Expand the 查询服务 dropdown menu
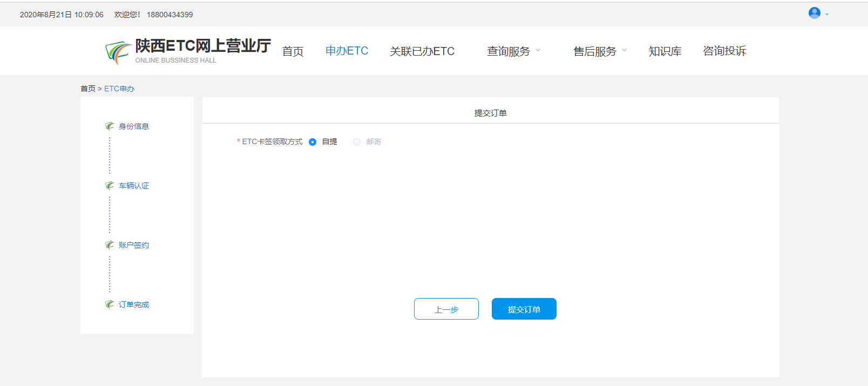Image resolution: width=868 pixels, height=386 pixels. pos(513,51)
